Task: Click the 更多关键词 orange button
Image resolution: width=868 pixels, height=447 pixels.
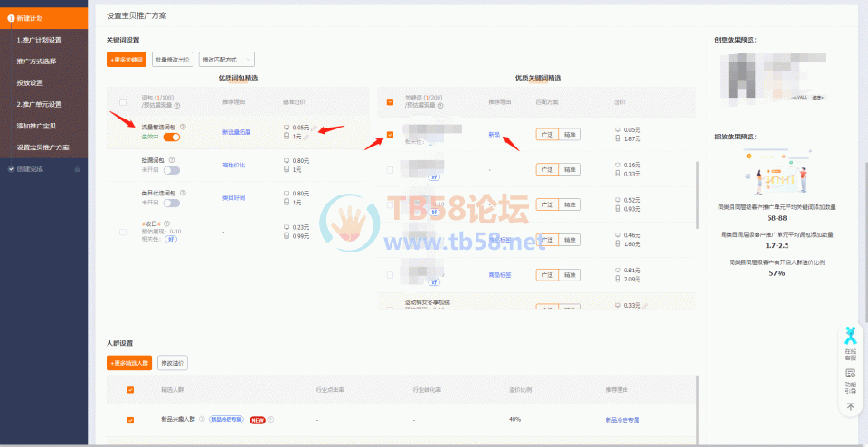Action: pos(126,60)
